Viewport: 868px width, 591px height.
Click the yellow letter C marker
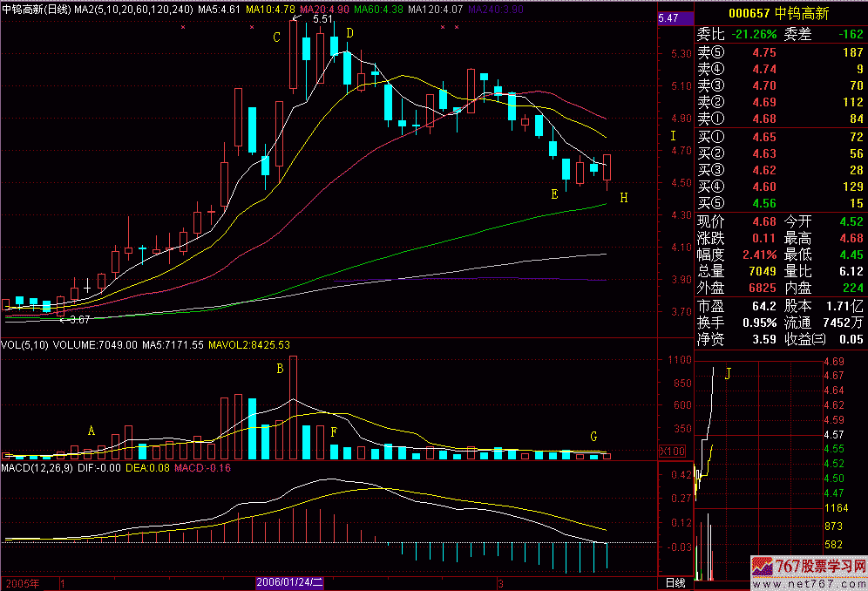pos(276,37)
